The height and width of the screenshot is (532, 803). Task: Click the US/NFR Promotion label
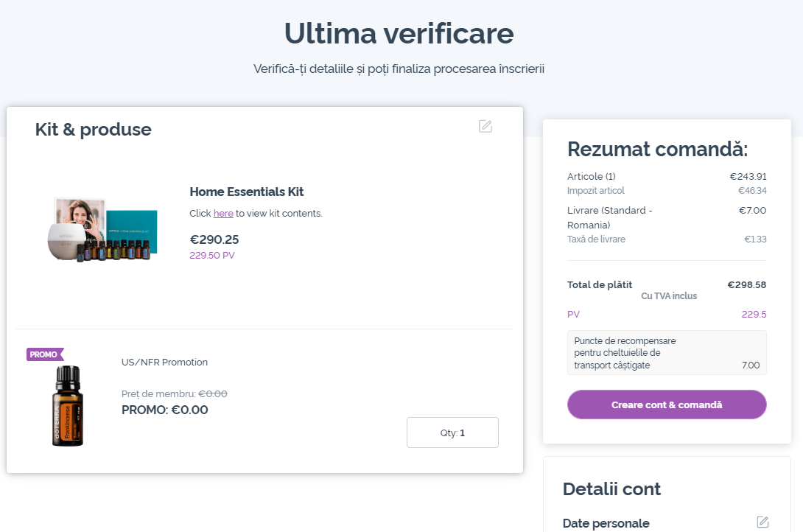(164, 362)
